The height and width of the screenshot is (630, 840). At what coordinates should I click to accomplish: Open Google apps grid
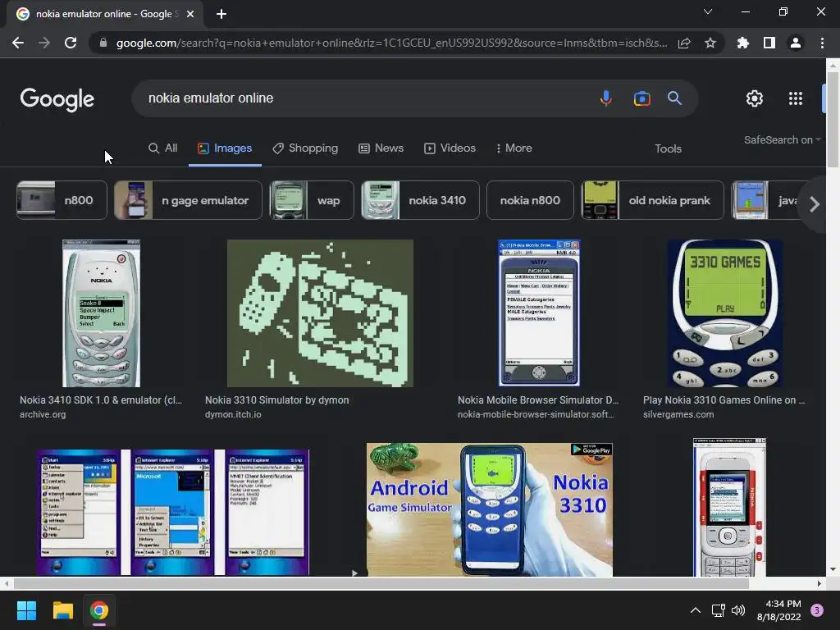(796, 98)
